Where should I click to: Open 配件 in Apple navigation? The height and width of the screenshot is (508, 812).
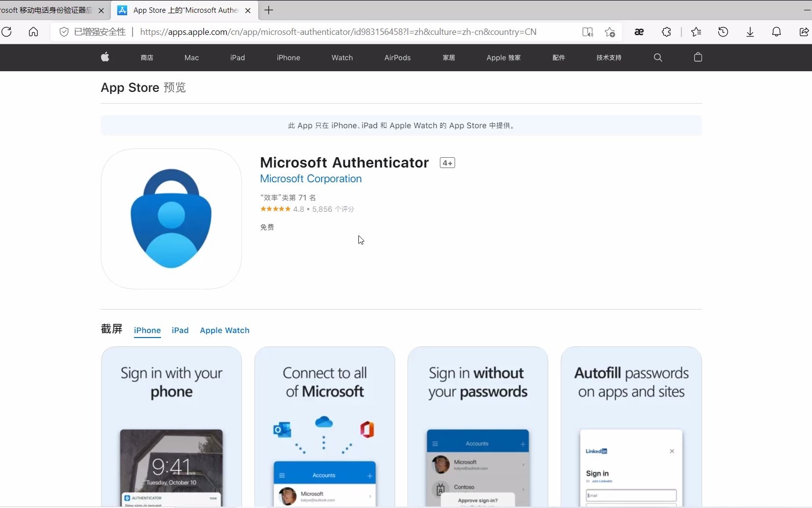tap(559, 57)
